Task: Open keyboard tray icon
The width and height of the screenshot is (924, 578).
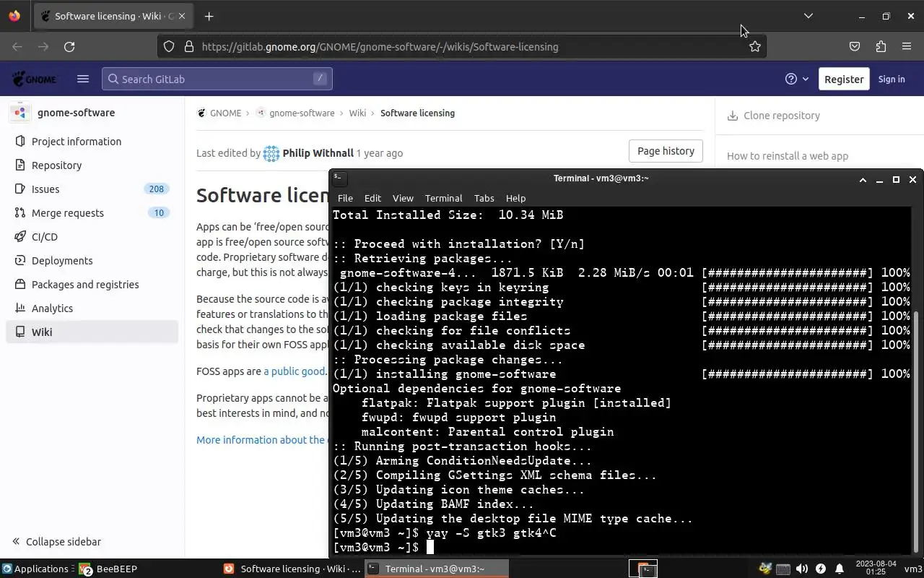Action: click(783, 569)
